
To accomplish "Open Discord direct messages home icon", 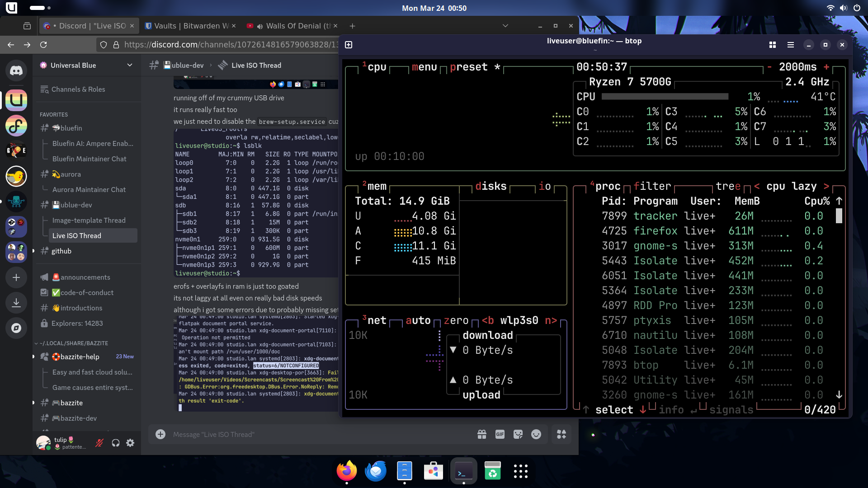I will pyautogui.click(x=16, y=71).
